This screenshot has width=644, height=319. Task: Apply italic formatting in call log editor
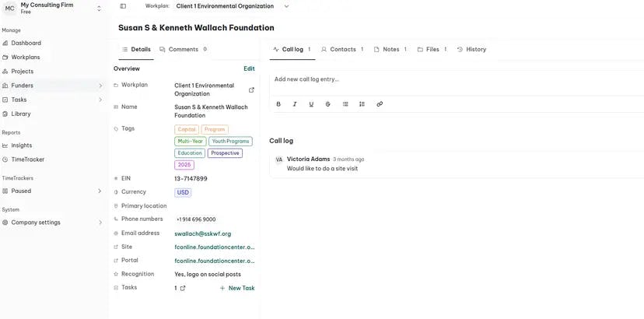click(295, 103)
